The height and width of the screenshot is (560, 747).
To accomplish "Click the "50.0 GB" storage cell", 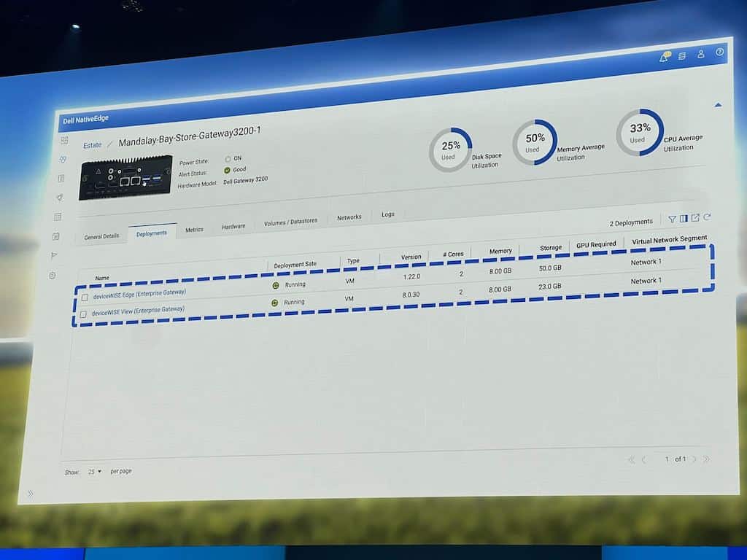I will point(550,268).
